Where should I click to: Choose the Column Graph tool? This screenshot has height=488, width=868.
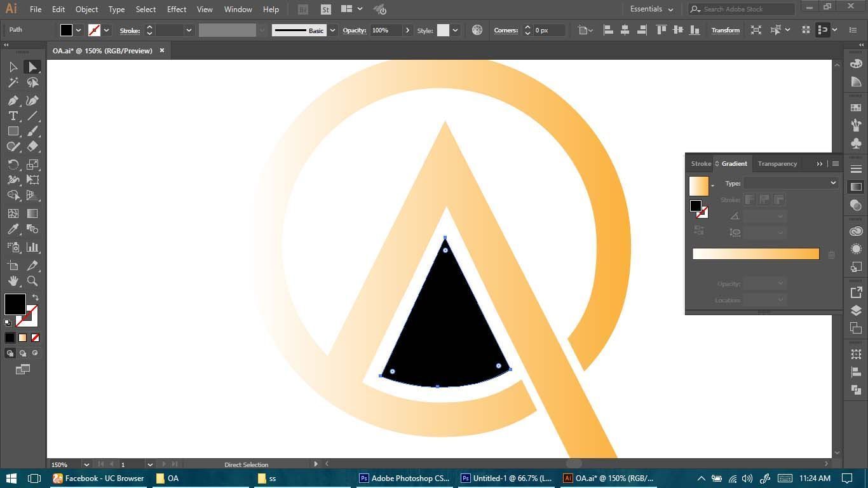pyautogui.click(x=32, y=247)
